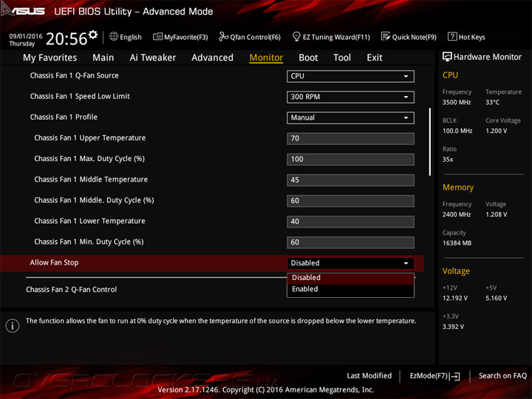This screenshot has width=532, height=399.
Task: Click CPU heading in Hardware Monitor
Action: point(450,75)
